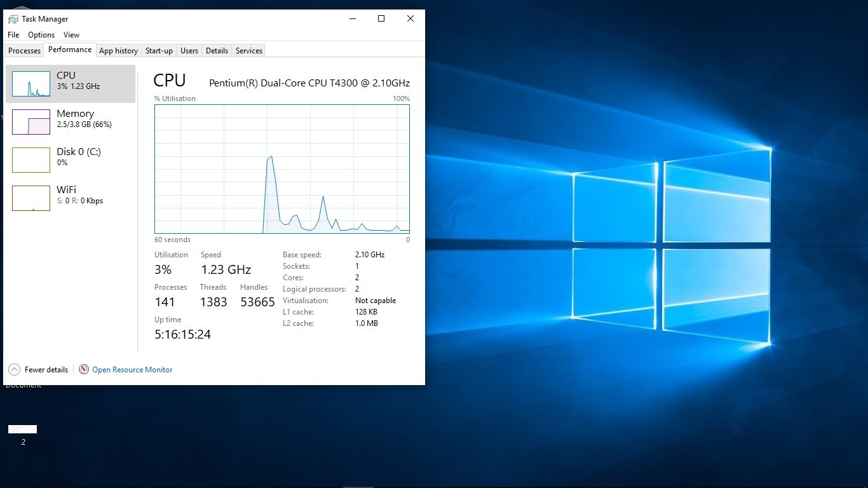Switch to the Services tab
Image resolution: width=868 pixels, height=488 pixels.
(x=249, y=51)
